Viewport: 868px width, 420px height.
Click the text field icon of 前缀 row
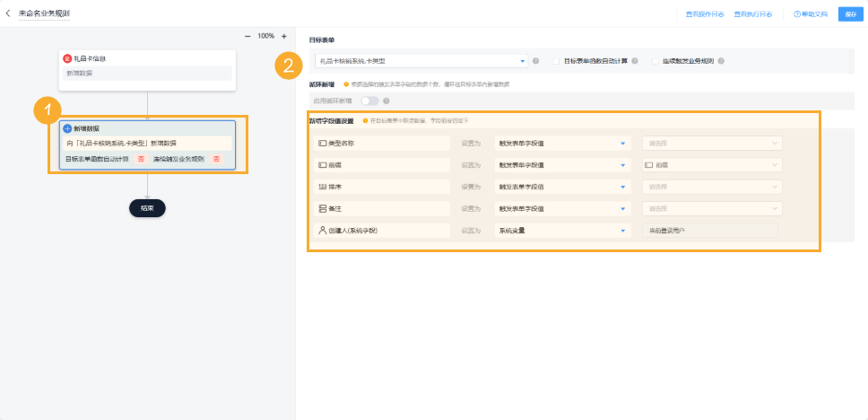pos(322,165)
